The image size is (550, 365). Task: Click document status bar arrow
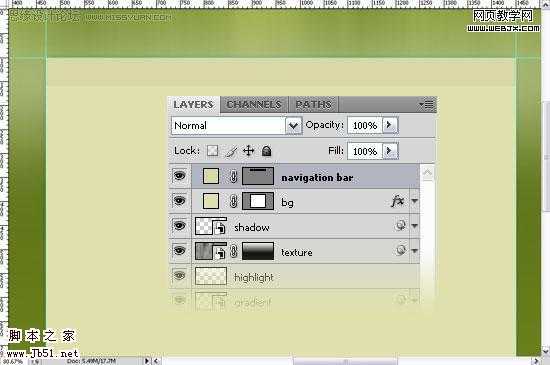[x=147, y=361]
